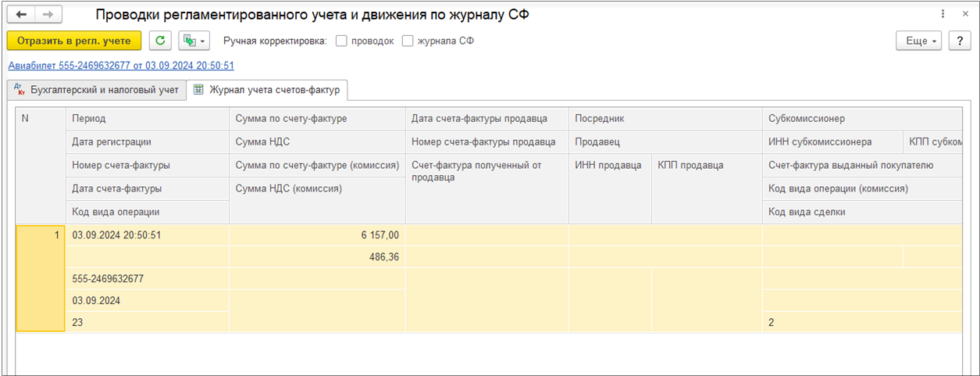This screenshot has height=376, width=980.
Task: Click the back navigation arrow
Action: tap(21, 15)
